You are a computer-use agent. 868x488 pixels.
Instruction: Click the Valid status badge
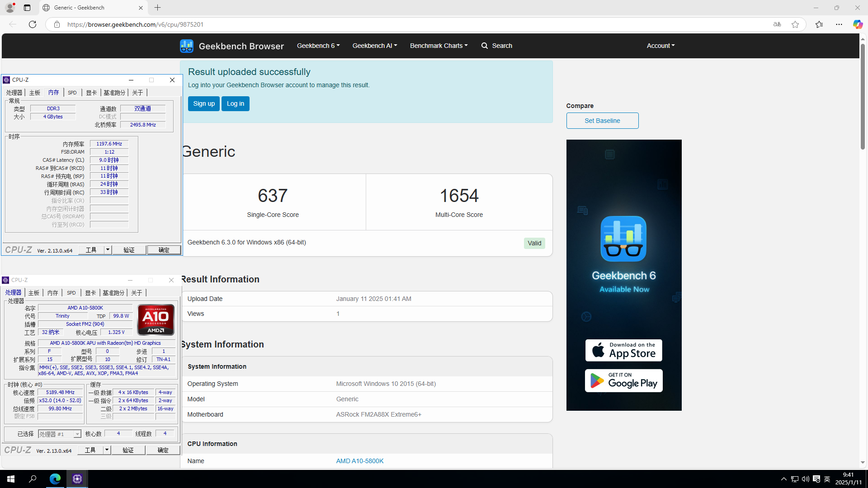coord(534,243)
